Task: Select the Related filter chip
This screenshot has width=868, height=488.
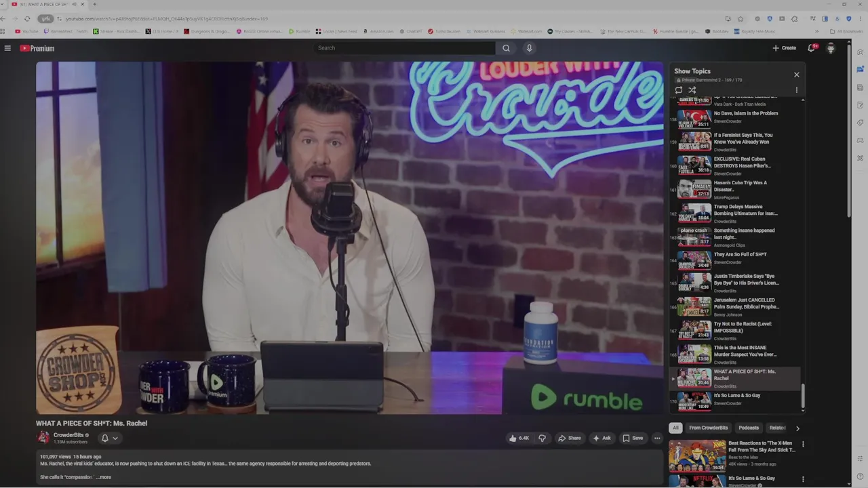Action: [x=777, y=428]
